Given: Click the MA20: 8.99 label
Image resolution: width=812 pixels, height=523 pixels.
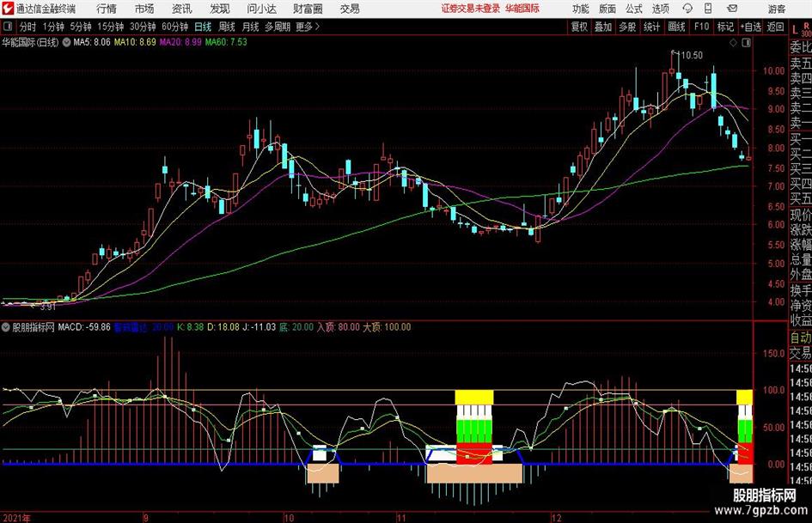Looking at the screenshot, I should [x=180, y=42].
